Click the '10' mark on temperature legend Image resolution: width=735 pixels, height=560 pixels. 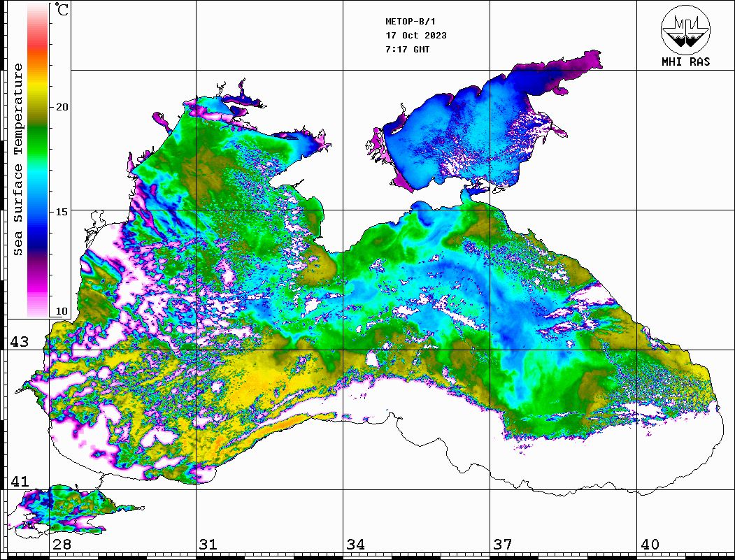[62, 311]
